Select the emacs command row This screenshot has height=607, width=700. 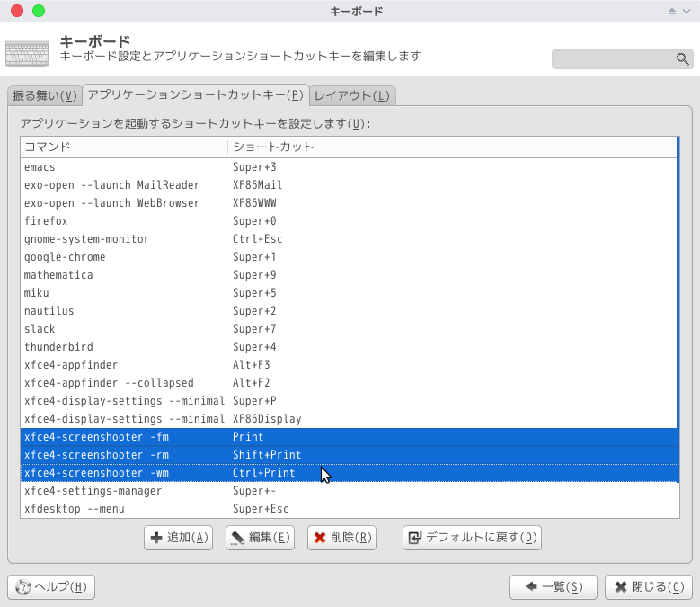coord(350,167)
